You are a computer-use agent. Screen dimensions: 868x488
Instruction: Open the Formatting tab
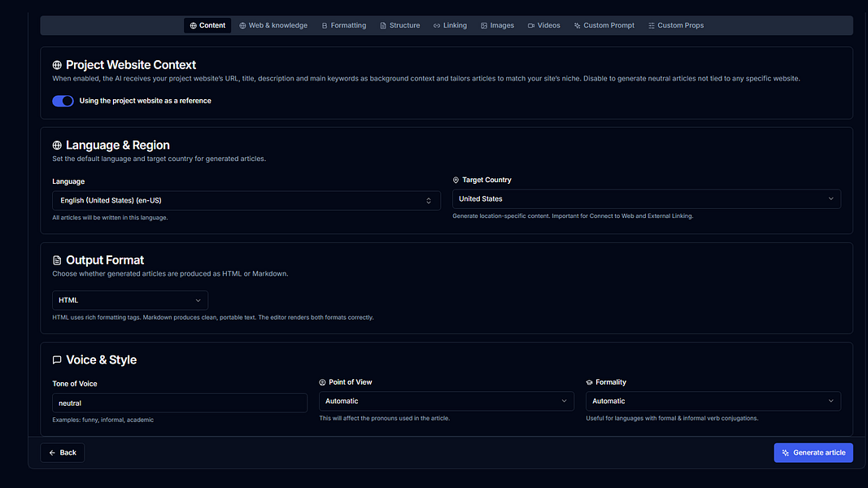point(344,25)
